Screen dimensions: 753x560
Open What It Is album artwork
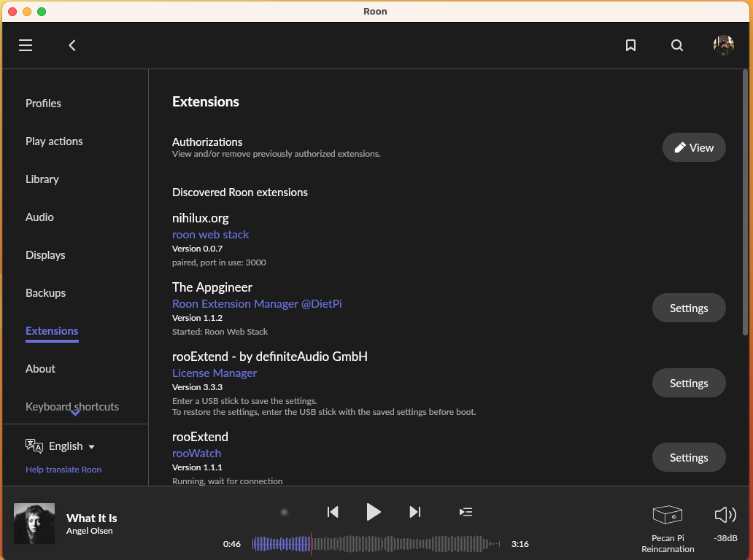pyautogui.click(x=34, y=523)
